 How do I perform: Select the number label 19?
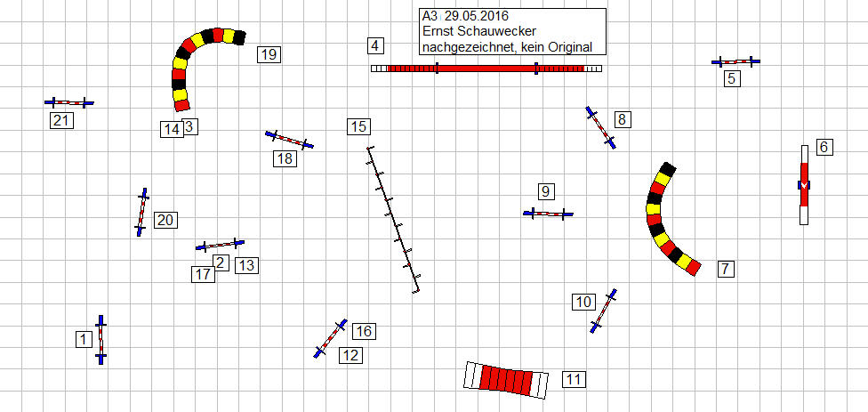[268, 54]
